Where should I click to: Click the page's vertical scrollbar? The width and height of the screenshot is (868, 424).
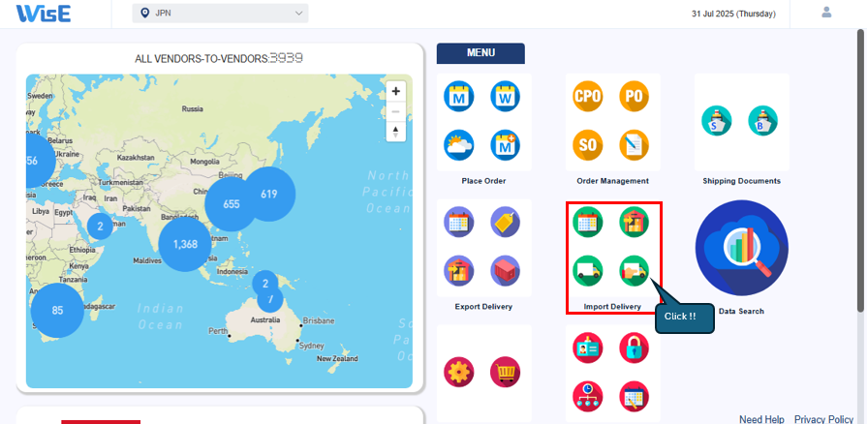click(861, 174)
